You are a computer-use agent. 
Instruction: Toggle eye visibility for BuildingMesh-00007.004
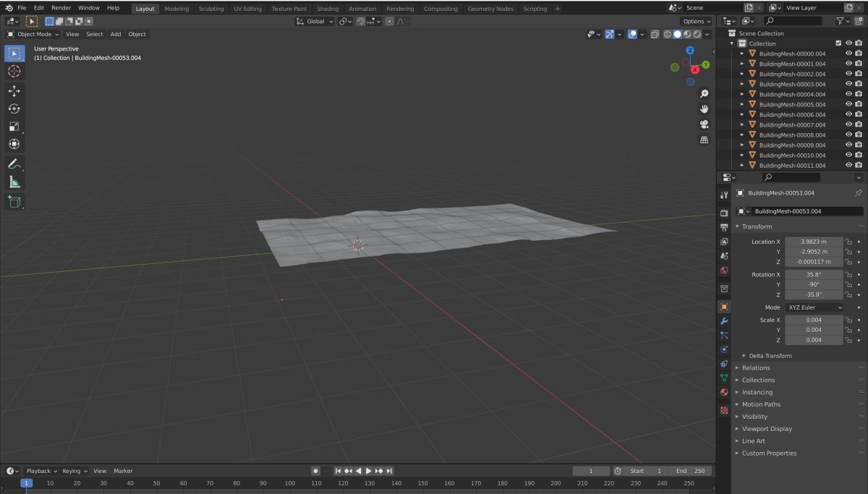tap(848, 124)
